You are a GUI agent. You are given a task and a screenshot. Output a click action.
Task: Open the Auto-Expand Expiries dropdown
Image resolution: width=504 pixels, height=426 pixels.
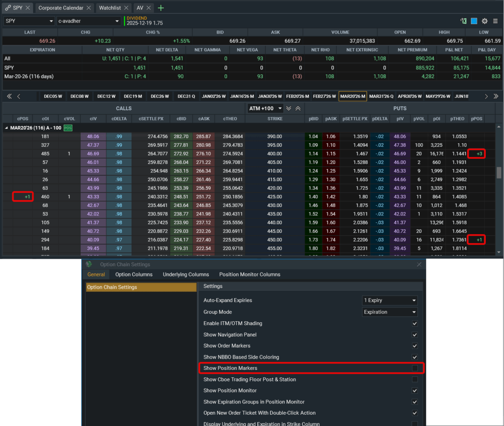(x=390, y=300)
